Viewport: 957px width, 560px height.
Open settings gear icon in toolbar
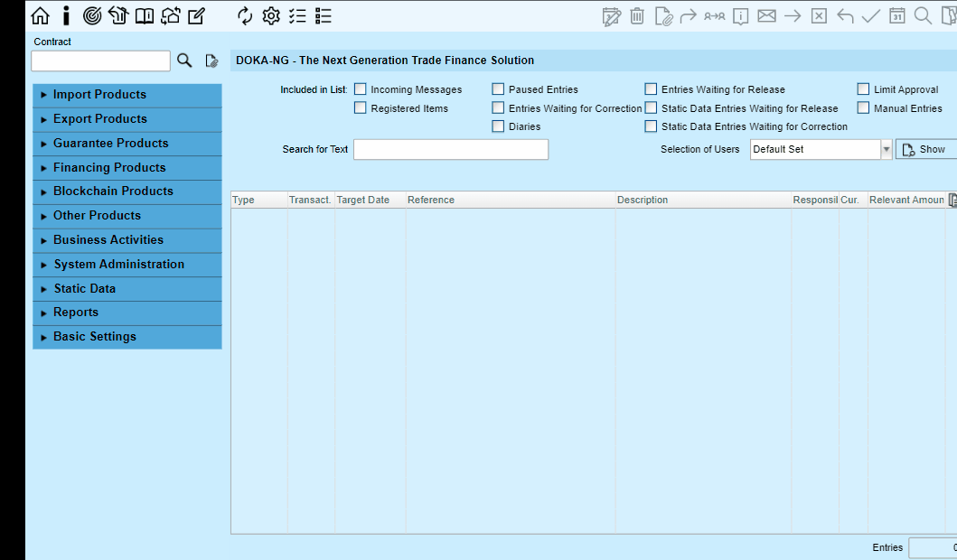click(271, 15)
